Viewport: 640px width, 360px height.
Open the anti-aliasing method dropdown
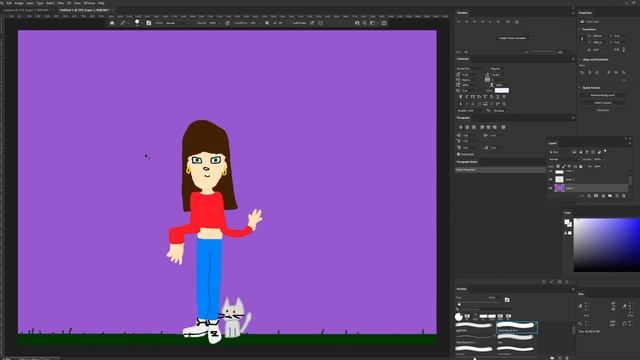coord(500,111)
